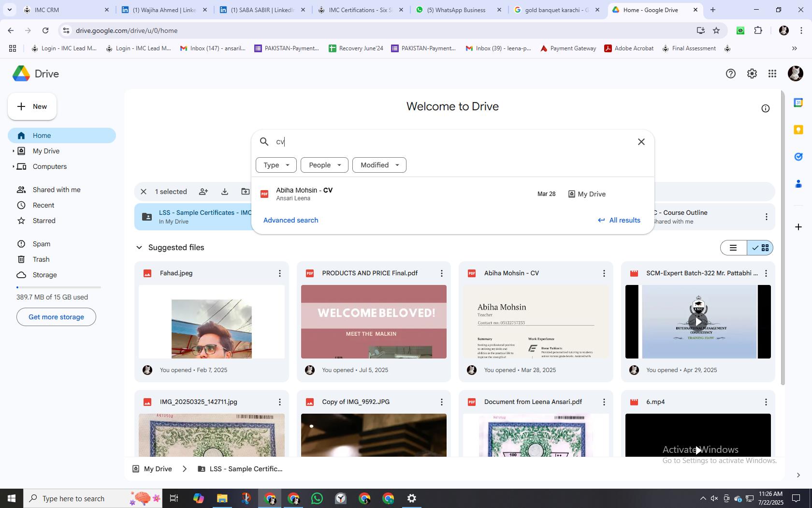
Task: Expand Computers tree arrow
Action: tap(13, 166)
